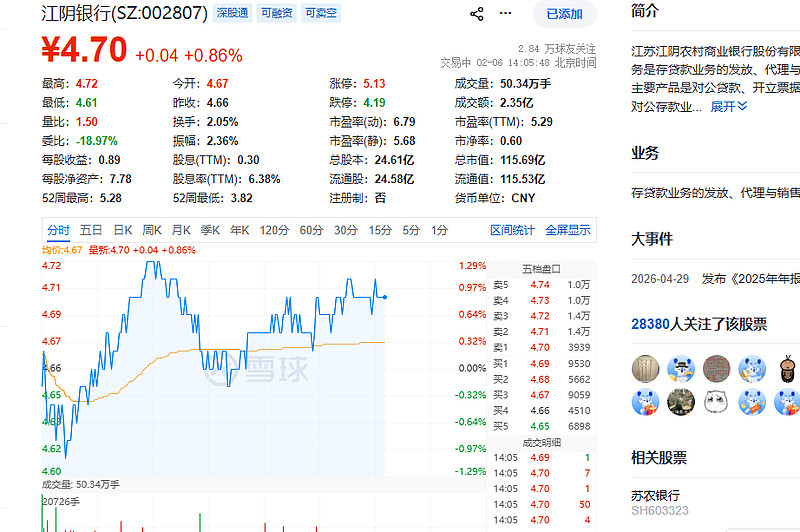Open the first follower avatar in top row
Viewport: 800px width, 532px height.
pyautogui.click(x=645, y=369)
